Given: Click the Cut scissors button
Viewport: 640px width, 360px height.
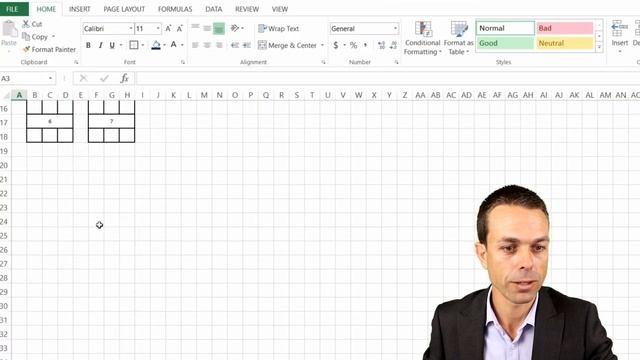Looking at the screenshot, I should (32, 24).
